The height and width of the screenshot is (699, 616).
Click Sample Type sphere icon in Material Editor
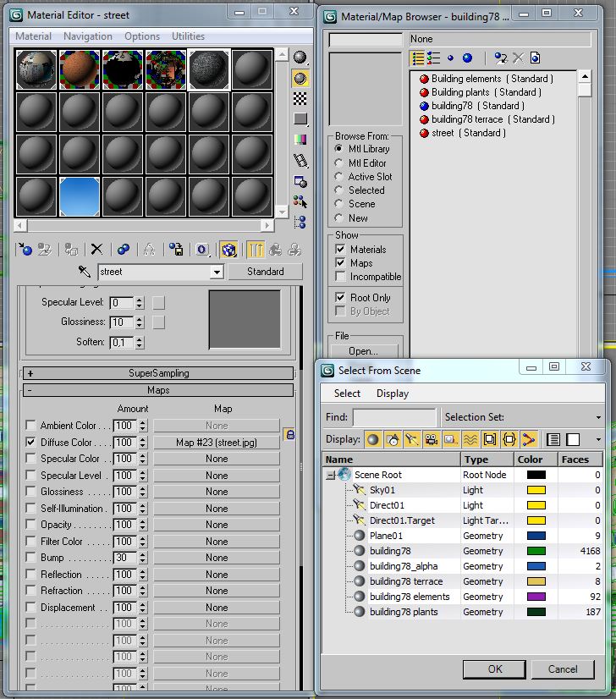pos(300,57)
